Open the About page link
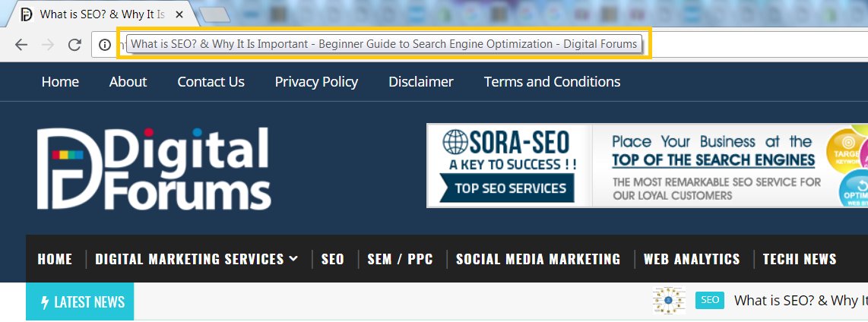The image size is (868, 322). pos(128,82)
